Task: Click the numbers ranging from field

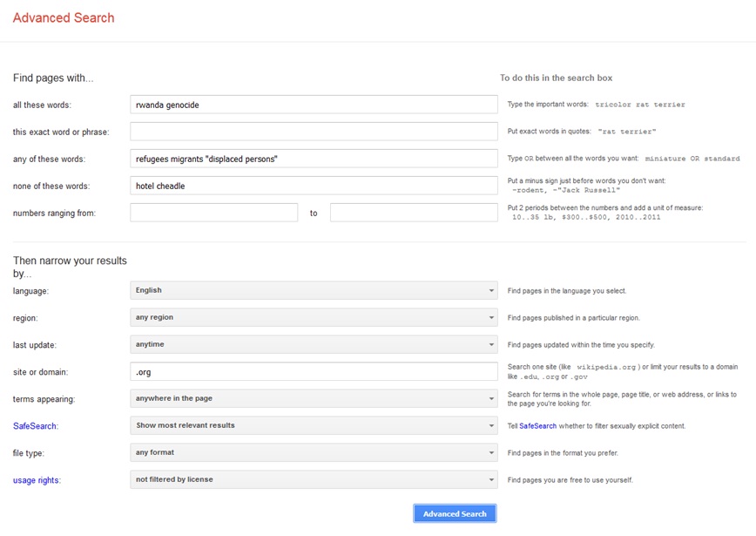Action: coord(213,212)
